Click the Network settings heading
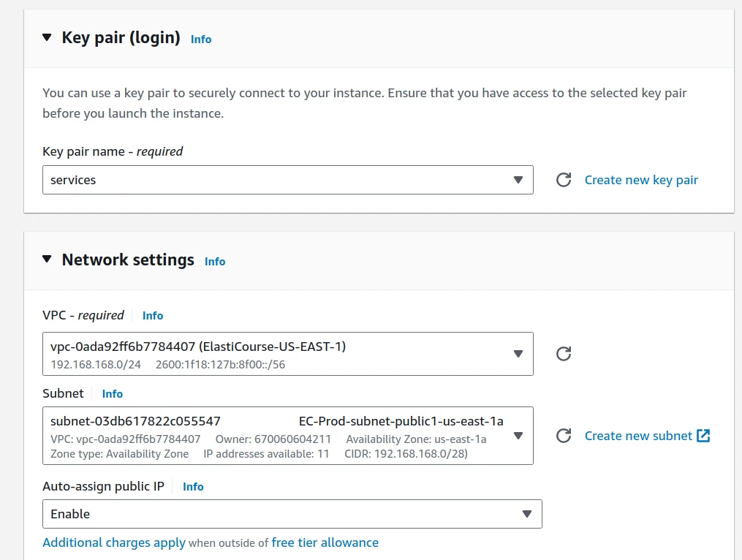 [128, 260]
